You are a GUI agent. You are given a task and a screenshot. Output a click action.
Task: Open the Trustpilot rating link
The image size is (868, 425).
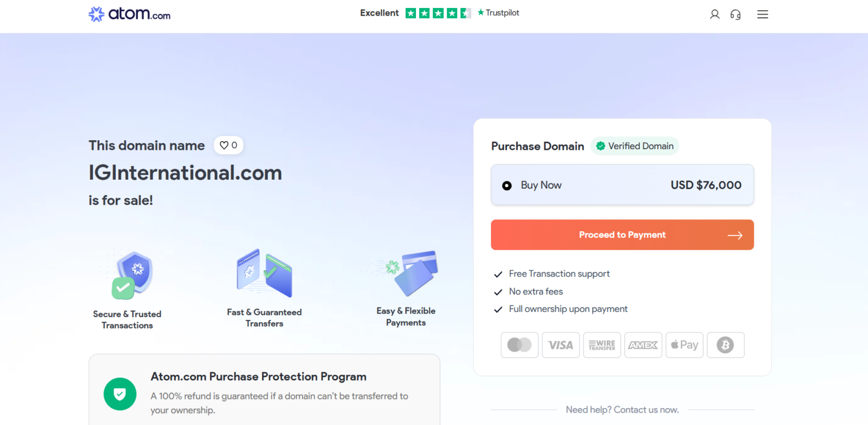pyautogui.click(x=440, y=13)
